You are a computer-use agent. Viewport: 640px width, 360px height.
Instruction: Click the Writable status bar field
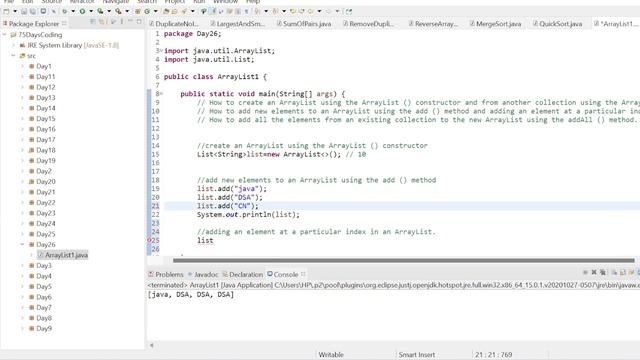tap(331, 355)
